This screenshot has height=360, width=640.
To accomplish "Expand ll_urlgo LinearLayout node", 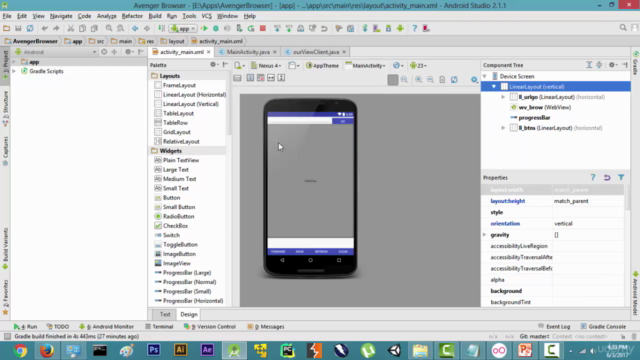I will pyautogui.click(x=503, y=97).
